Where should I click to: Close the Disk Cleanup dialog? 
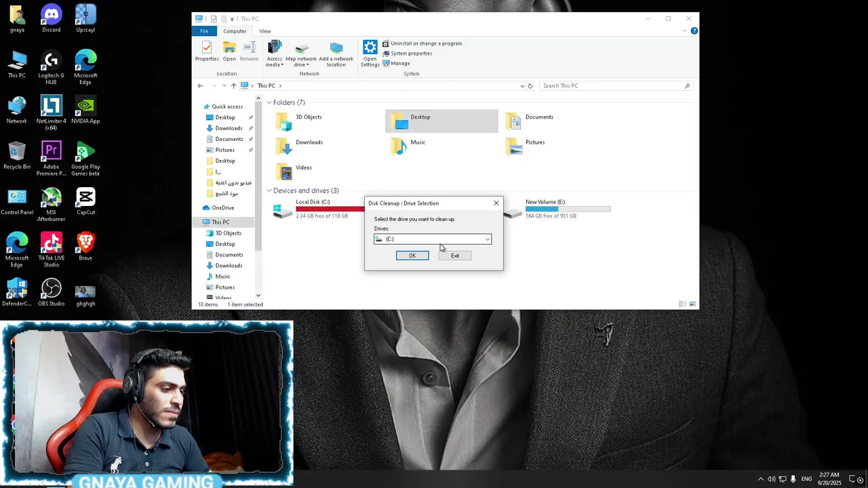[x=496, y=203]
